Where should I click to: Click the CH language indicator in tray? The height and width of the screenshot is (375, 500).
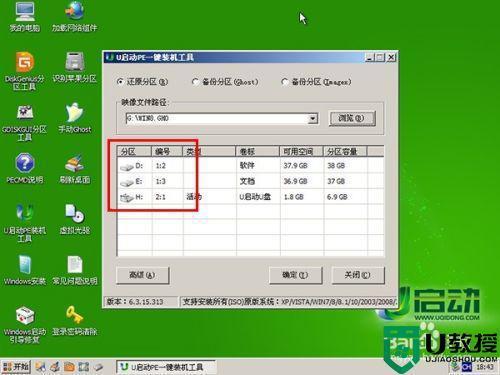click(x=467, y=367)
